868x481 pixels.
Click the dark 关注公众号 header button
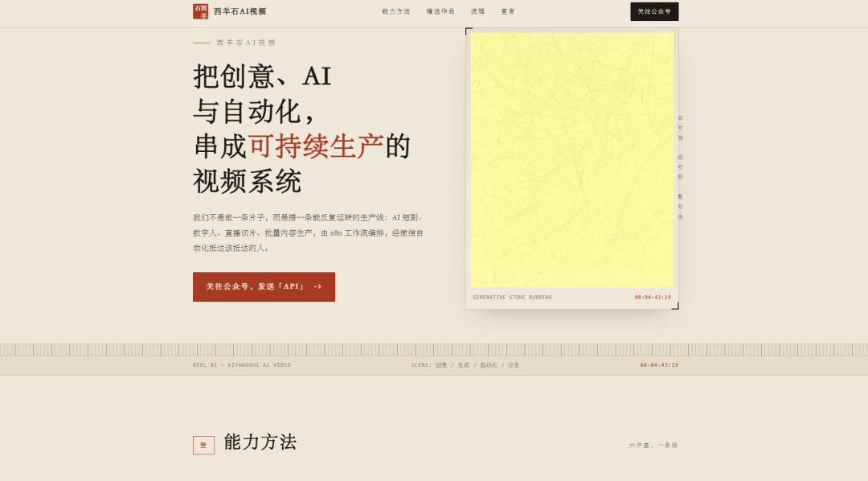pos(654,11)
